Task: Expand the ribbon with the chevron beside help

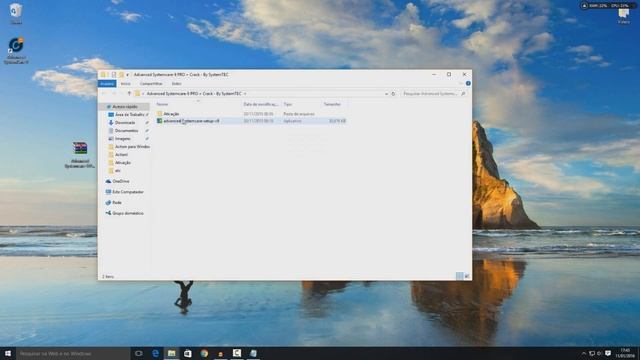Action: 461,83
